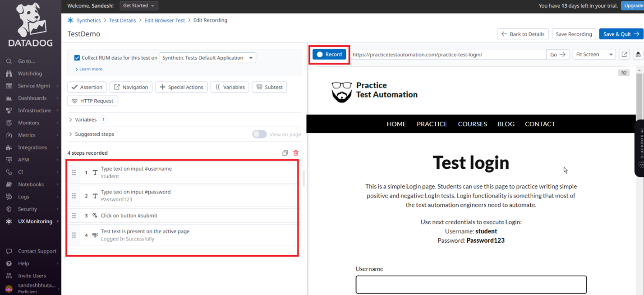This screenshot has height=295, width=644.
Task: Open the Synthetic Tests Default Application dropdown
Action: tap(207, 58)
